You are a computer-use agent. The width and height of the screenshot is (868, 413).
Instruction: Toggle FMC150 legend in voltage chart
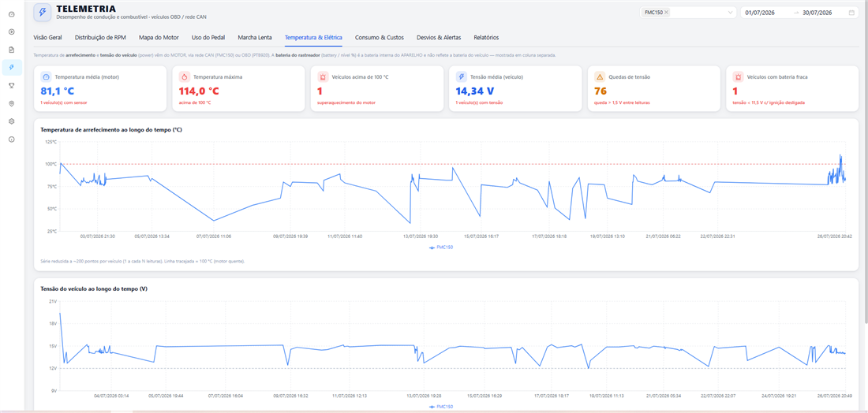(441, 407)
